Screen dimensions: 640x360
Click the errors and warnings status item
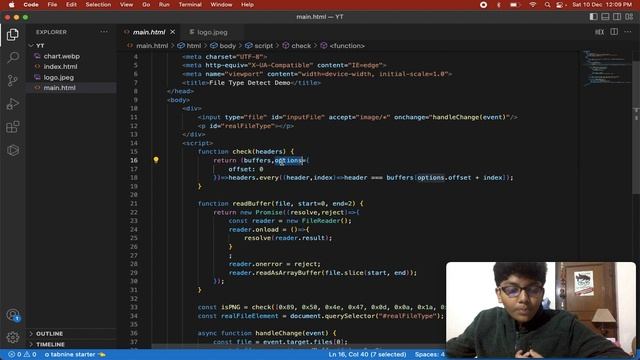[22, 354]
